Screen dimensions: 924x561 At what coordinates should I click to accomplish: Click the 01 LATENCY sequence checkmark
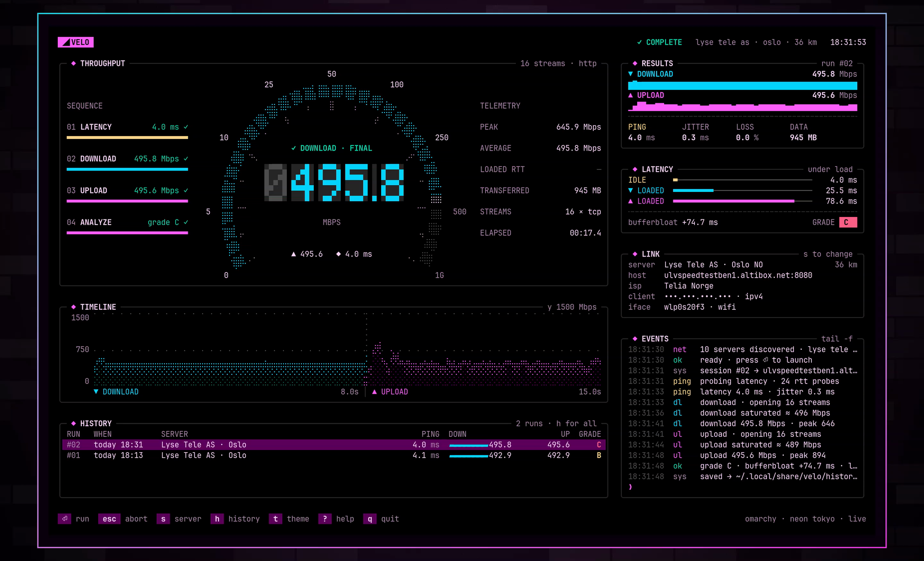[x=186, y=127]
